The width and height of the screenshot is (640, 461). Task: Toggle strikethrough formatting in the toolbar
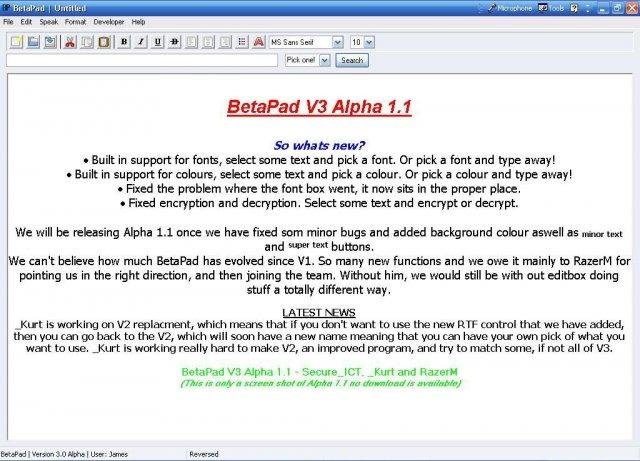pos(174,42)
